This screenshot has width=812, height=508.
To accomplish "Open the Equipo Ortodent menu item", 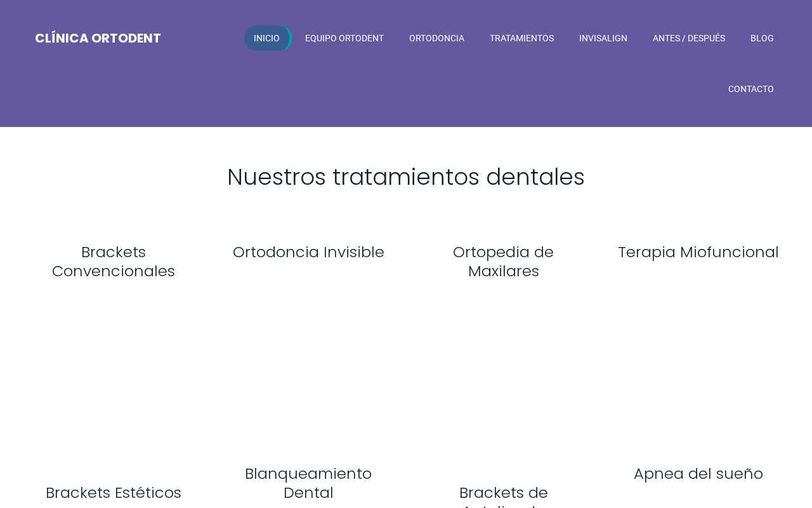I will pyautogui.click(x=344, y=38).
